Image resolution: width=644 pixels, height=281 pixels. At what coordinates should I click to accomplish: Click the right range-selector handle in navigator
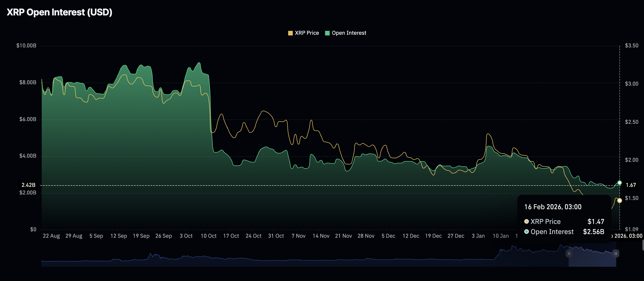616,253
